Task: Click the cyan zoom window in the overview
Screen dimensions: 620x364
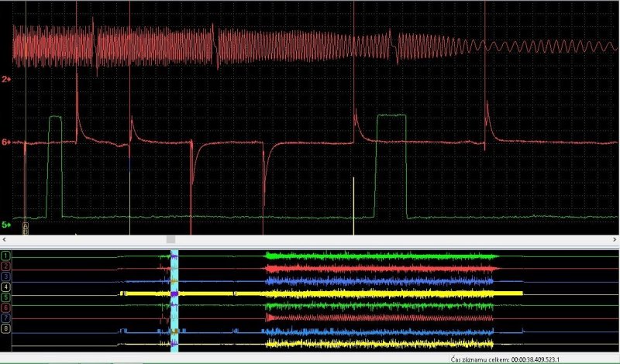Action: point(174,300)
